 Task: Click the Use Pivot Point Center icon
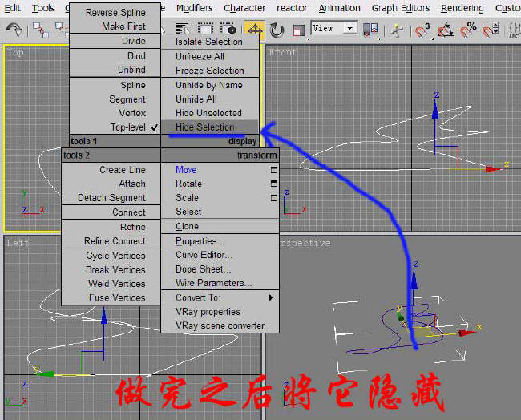tap(370, 30)
